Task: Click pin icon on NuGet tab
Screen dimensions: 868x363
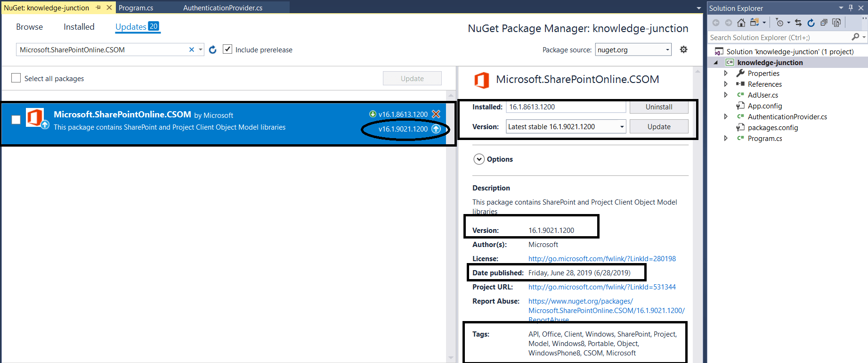Action: pyautogui.click(x=98, y=8)
